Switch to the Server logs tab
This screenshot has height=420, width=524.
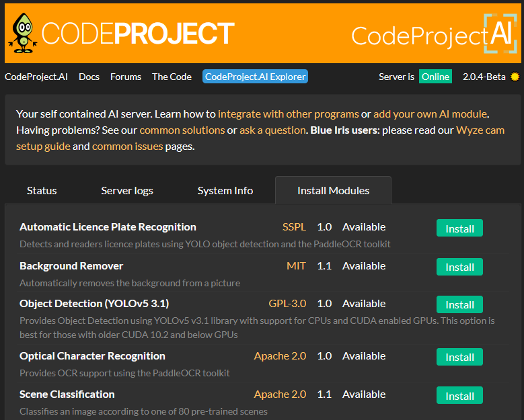[x=127, y=191]
